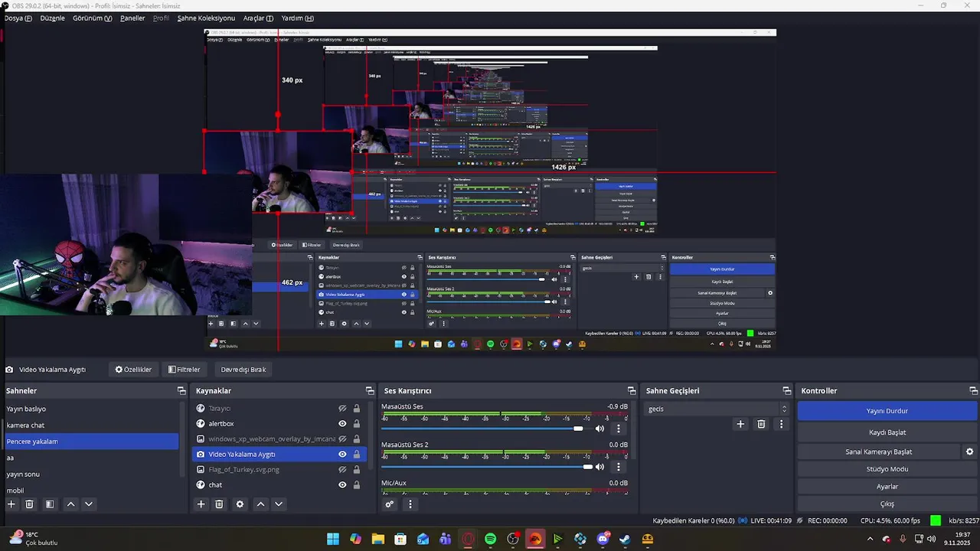Open the Yardım menu
Image resolution: width=980 pixels, height=551 pixels.
click(x=297, y=18)
